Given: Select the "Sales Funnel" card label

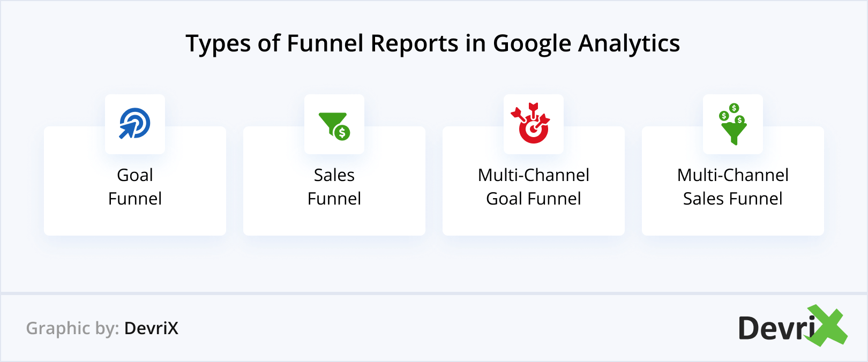Looking at the screenshot, I should (x=334, y=187).
